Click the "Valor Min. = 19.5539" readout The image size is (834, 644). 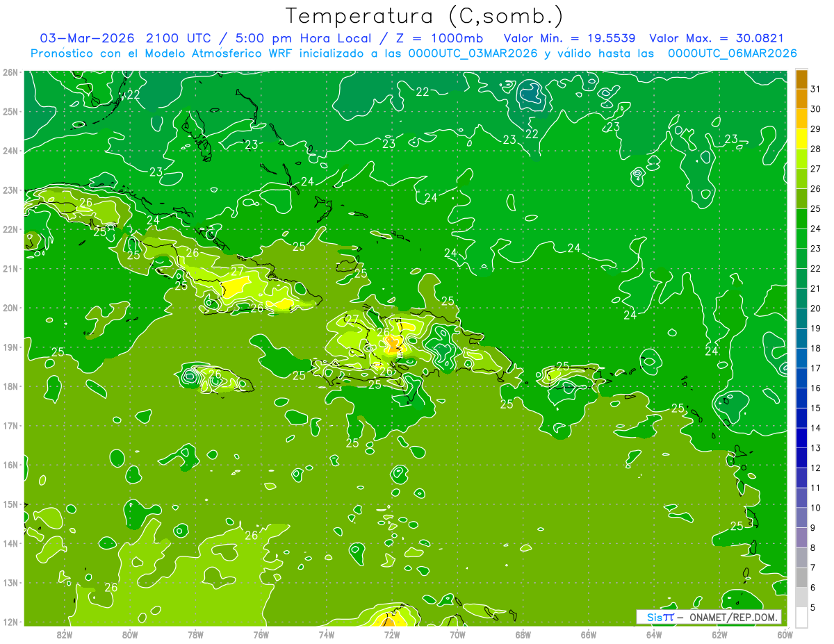(569, 38)
